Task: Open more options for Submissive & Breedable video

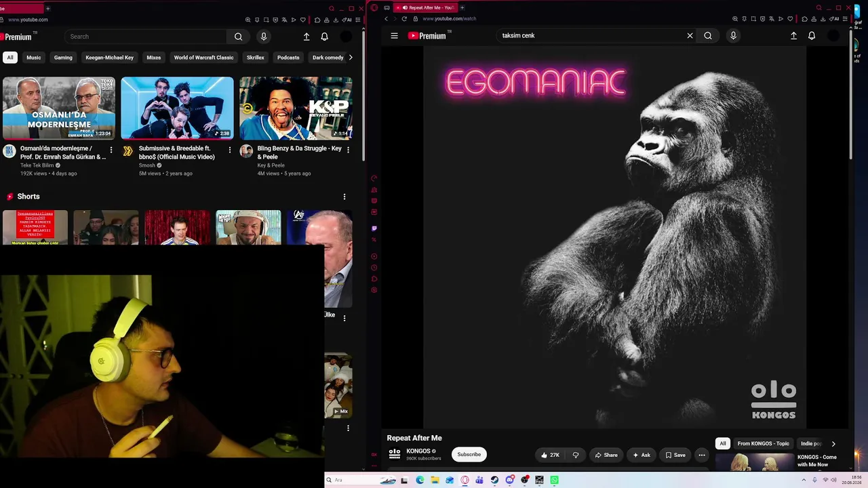Action: tap(229, 150)
